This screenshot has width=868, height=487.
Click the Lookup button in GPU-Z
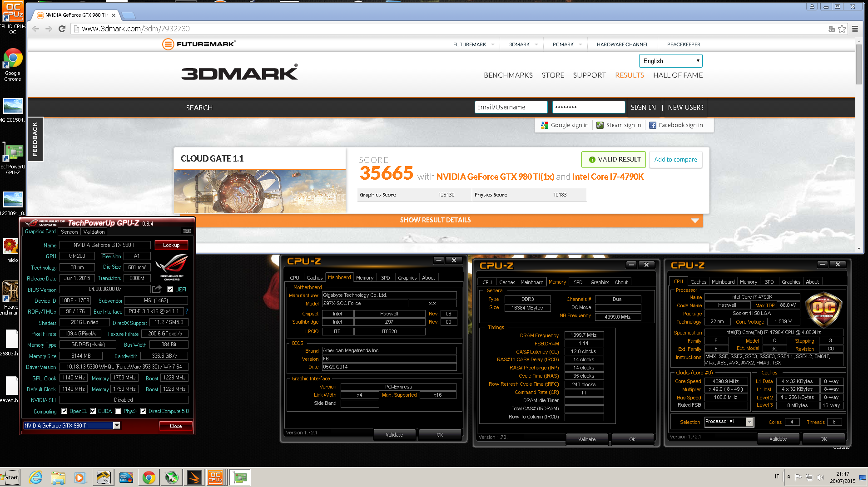tap(171, 245)
